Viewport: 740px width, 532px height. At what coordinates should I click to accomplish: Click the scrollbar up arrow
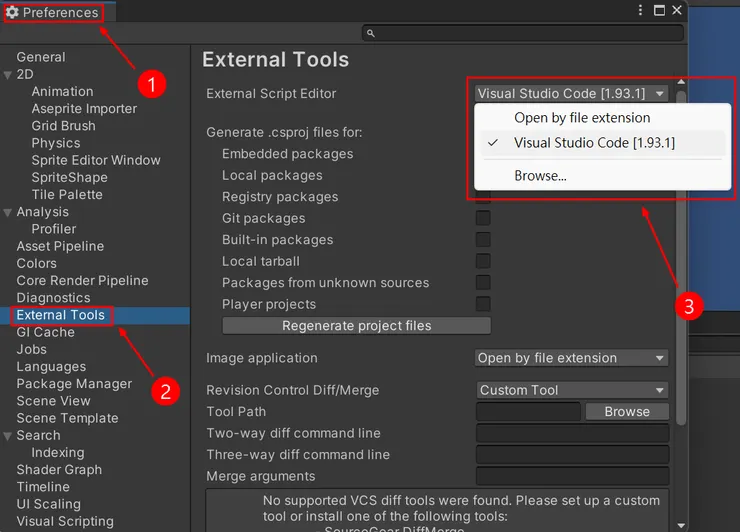681,82
